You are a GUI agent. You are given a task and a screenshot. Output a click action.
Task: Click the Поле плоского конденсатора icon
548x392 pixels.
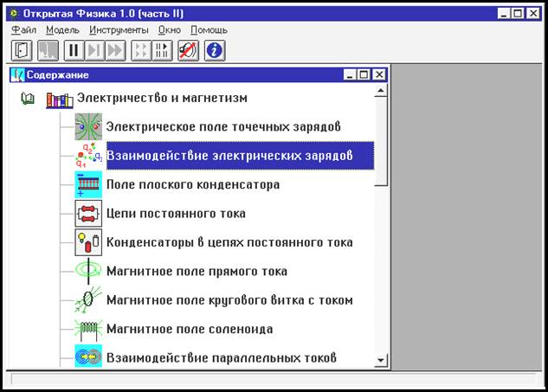tap(88, 184)
